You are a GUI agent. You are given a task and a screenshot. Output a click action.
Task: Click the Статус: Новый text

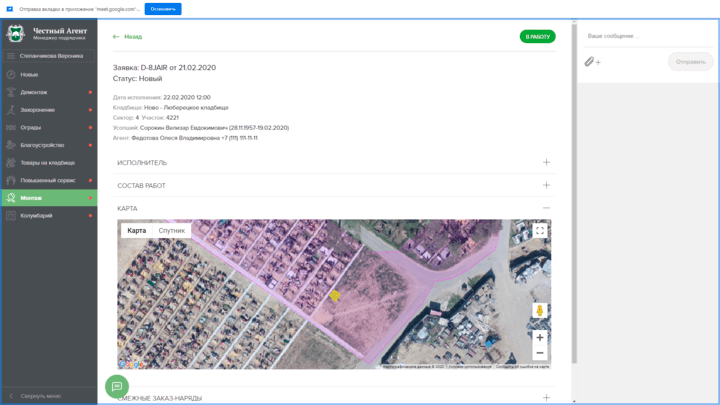[x=137, y=79]
